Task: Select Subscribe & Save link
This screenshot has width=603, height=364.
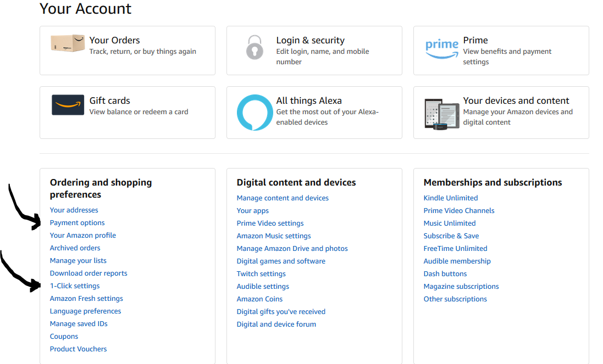Action: tap(451, 236)
